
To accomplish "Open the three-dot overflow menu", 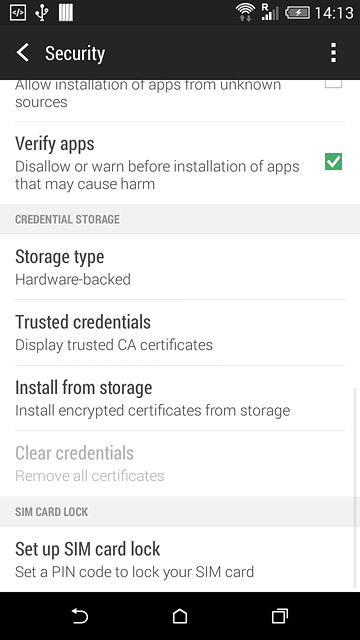I will point(333,53).
